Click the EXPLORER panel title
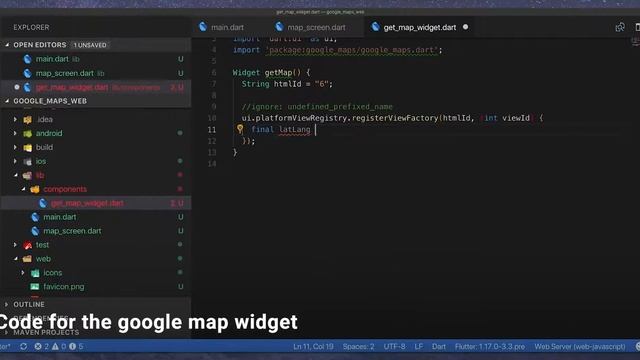The width and height of the screenshot is (640, 360). click(31, 27)
